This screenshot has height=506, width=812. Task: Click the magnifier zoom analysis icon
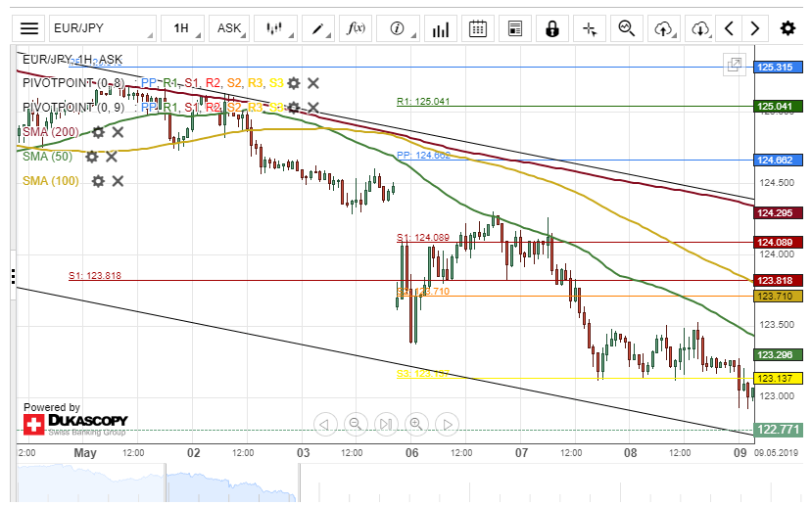(627, 28)
